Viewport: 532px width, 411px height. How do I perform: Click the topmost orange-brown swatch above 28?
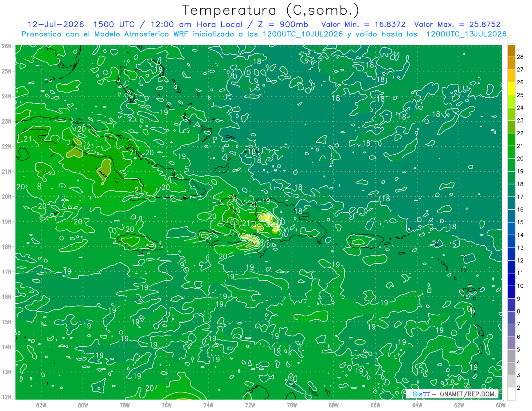click(511, 50)
